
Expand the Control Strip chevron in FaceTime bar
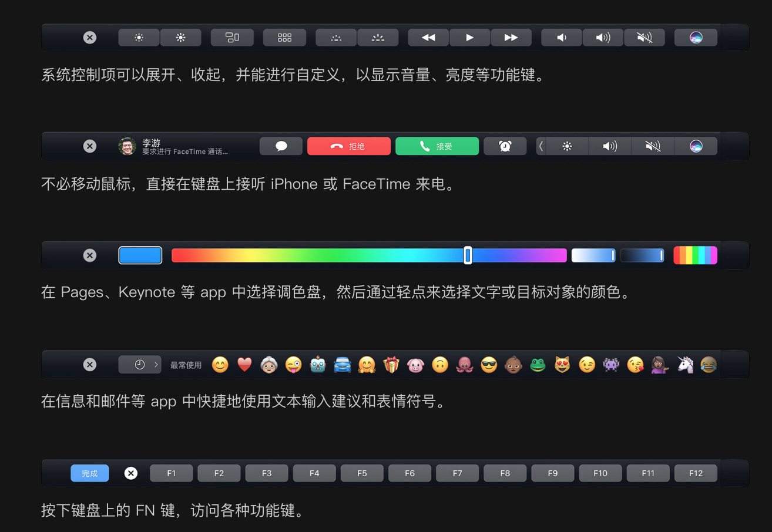click(541, 146)
